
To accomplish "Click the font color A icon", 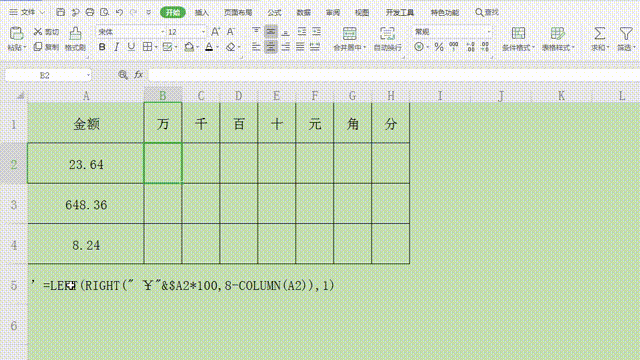I will click(209, 47).
